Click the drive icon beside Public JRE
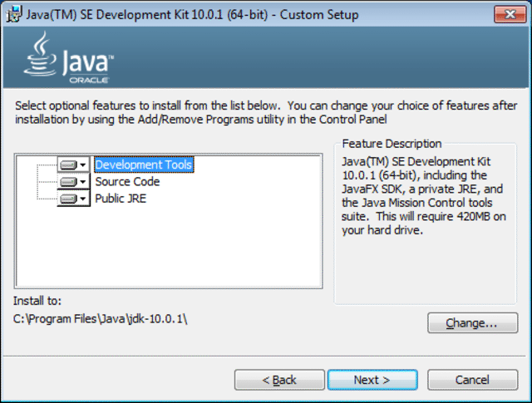The height and width of the screenshot is (403, 532). tap(68, 199)
